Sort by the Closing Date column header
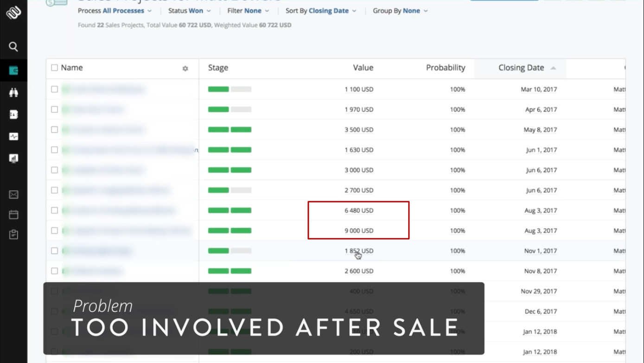Image resolution: width=644 pixels, height=363 pixels. pyautogui.click(x=521, y=68)
